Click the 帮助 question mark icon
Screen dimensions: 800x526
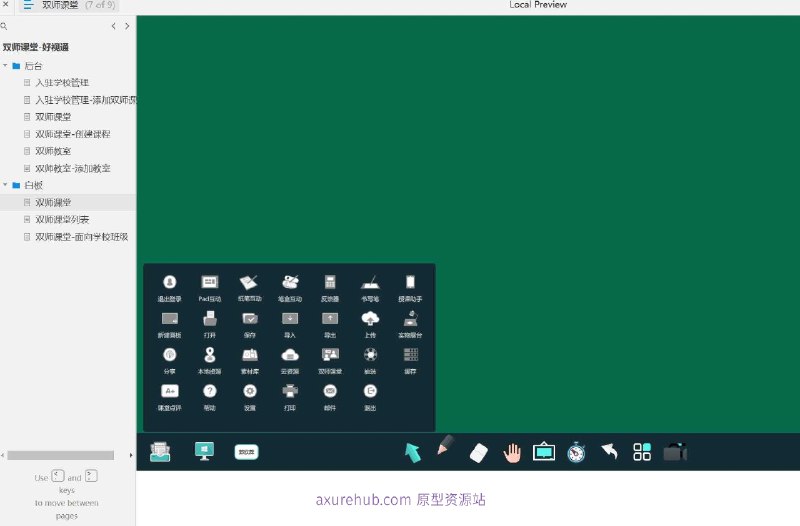click(x=210, y=391)
